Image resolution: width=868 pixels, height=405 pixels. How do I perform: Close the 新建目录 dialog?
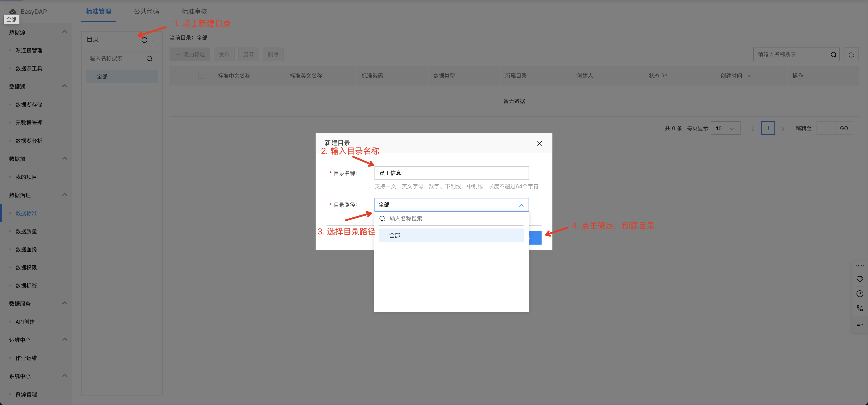(x=540, y=144)
